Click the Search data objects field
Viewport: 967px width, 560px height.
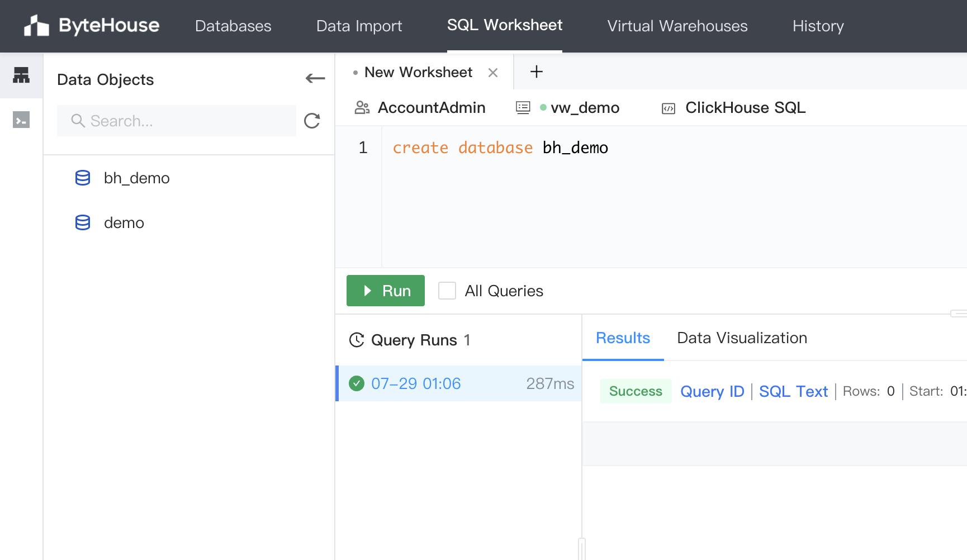point(177,121)
